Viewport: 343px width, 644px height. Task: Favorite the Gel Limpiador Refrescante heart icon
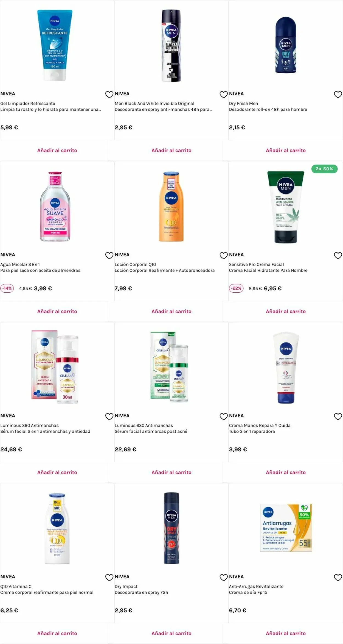[x=109, y=95]
